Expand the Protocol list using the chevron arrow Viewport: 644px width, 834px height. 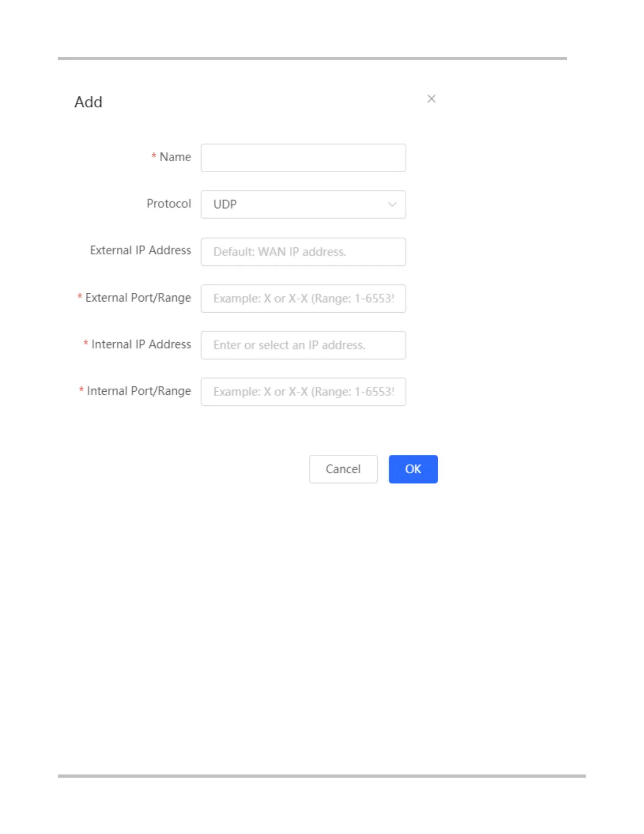(x=392, y=204)
